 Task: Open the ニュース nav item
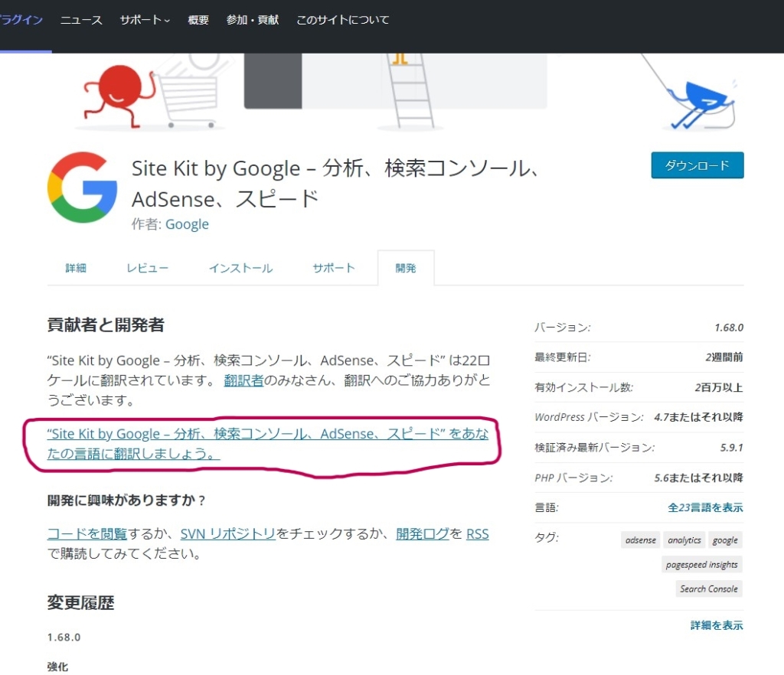[x=81, y=20]
